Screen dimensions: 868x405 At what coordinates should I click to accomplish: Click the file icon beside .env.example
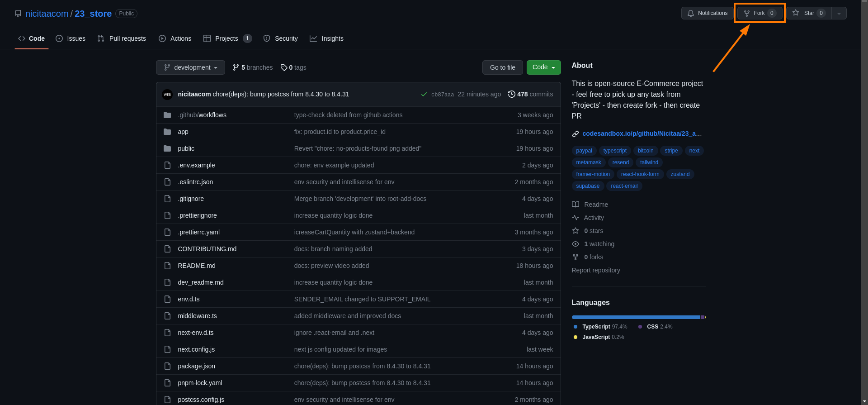click(x=167, y=165)
